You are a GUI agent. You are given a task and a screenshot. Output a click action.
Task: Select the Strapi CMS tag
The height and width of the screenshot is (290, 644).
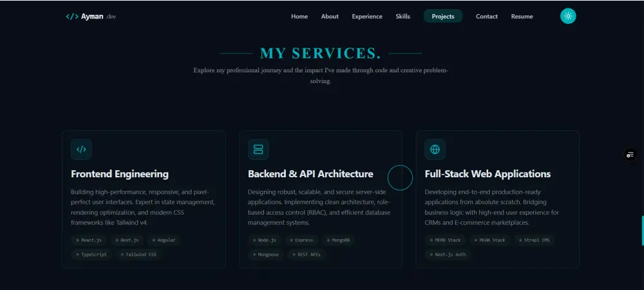point(535,240)
